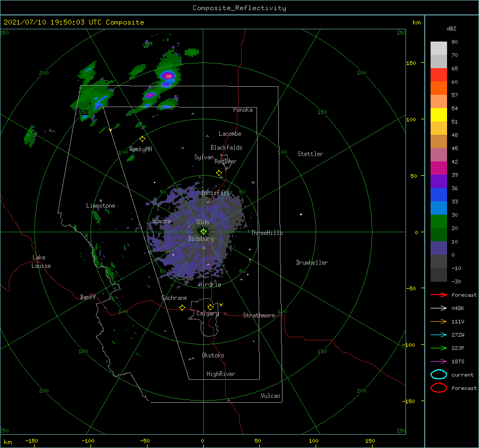Select the orange 111V arrow symbol
This screenshot has height=448, width=479.
tap(439, 321)
